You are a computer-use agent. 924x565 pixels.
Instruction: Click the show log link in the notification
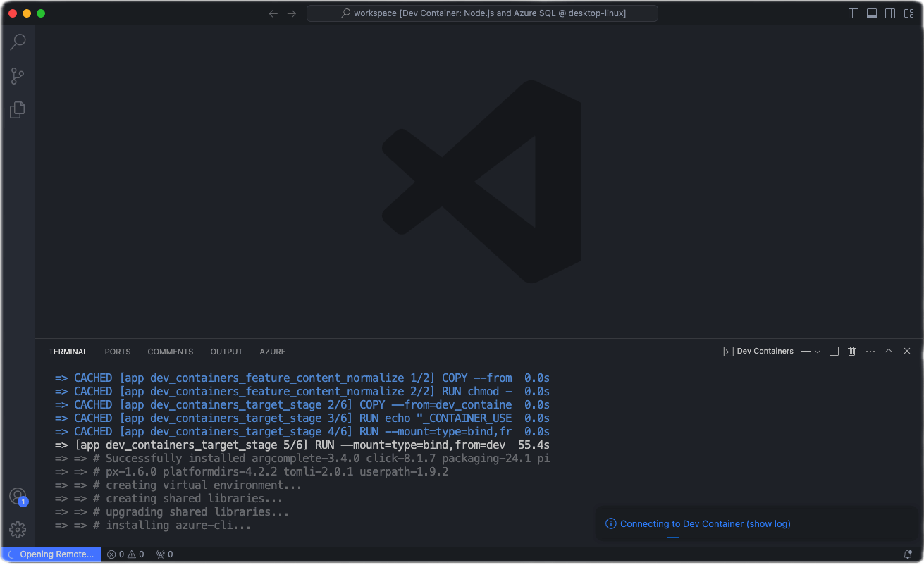[770, 523]
